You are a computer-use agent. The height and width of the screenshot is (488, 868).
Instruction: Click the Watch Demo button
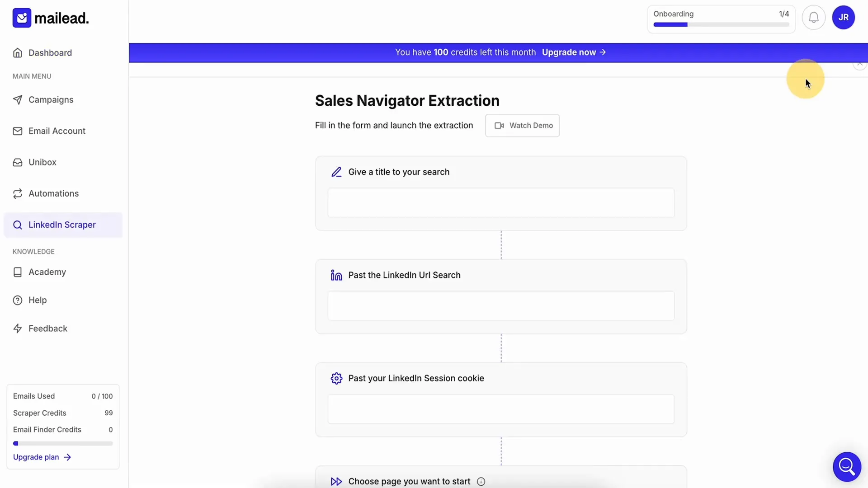pos(522,126)
